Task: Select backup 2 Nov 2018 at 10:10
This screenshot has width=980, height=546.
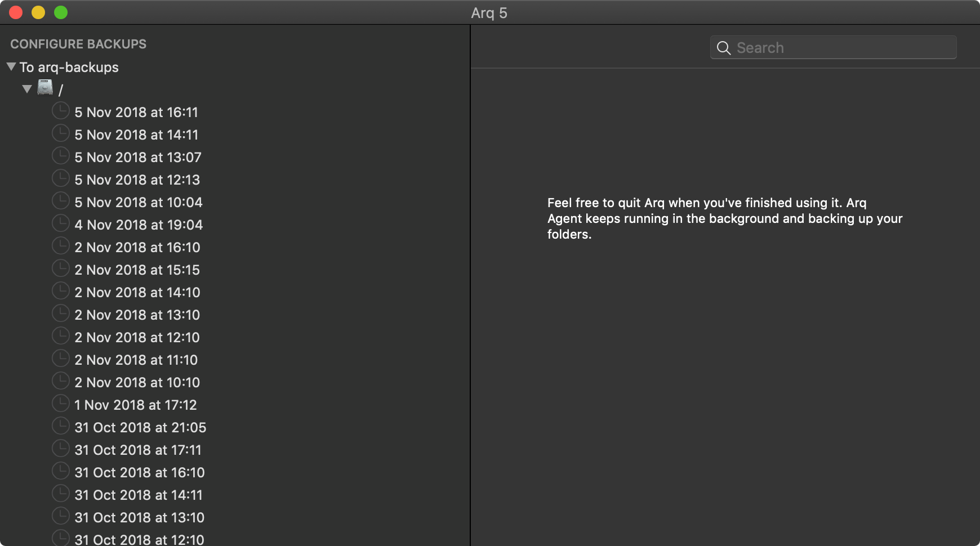Action: coord(137,382)
